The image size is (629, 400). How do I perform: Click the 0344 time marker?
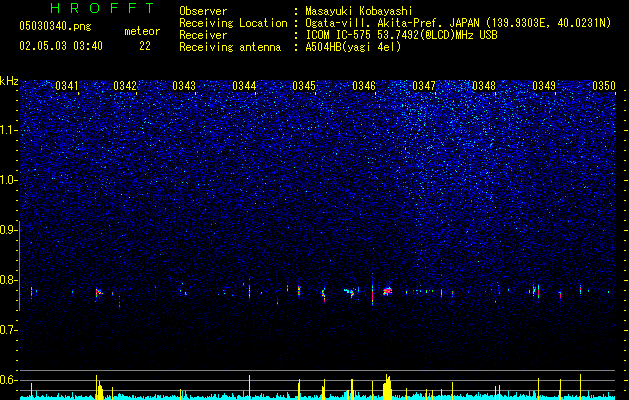244,86
